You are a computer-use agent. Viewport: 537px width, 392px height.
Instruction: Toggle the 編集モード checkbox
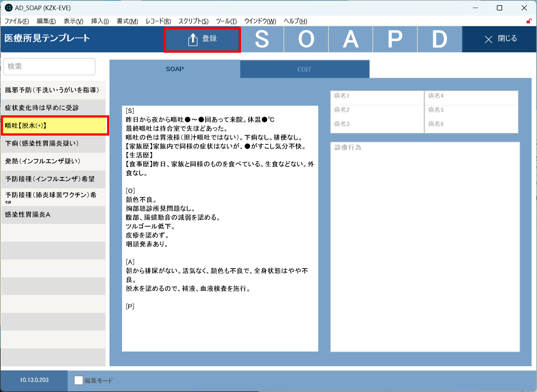79,380
